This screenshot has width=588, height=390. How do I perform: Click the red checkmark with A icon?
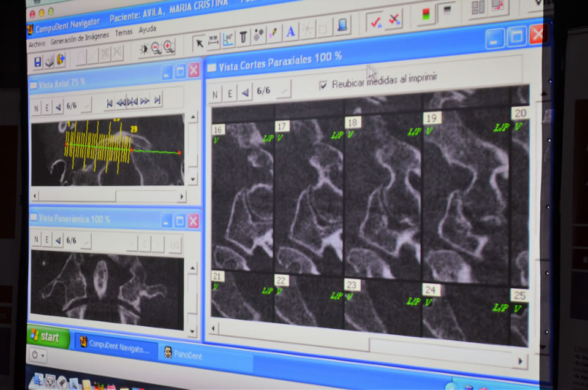[375, 21]
